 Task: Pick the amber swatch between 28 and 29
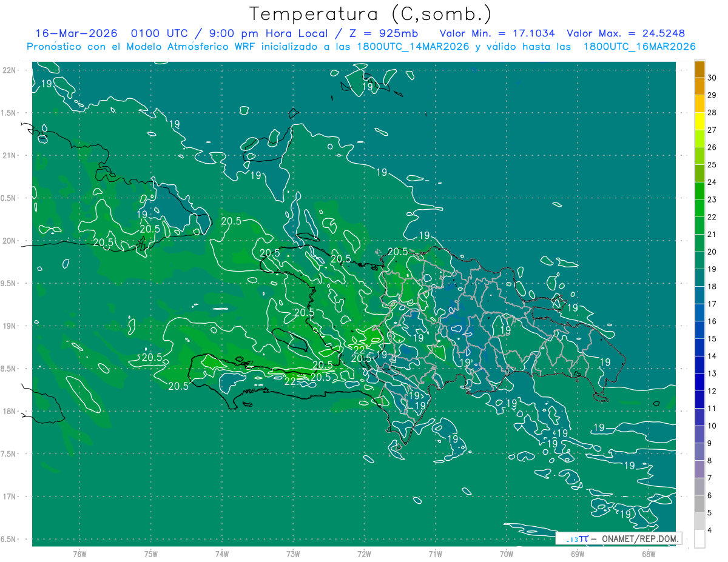[699, 104]
